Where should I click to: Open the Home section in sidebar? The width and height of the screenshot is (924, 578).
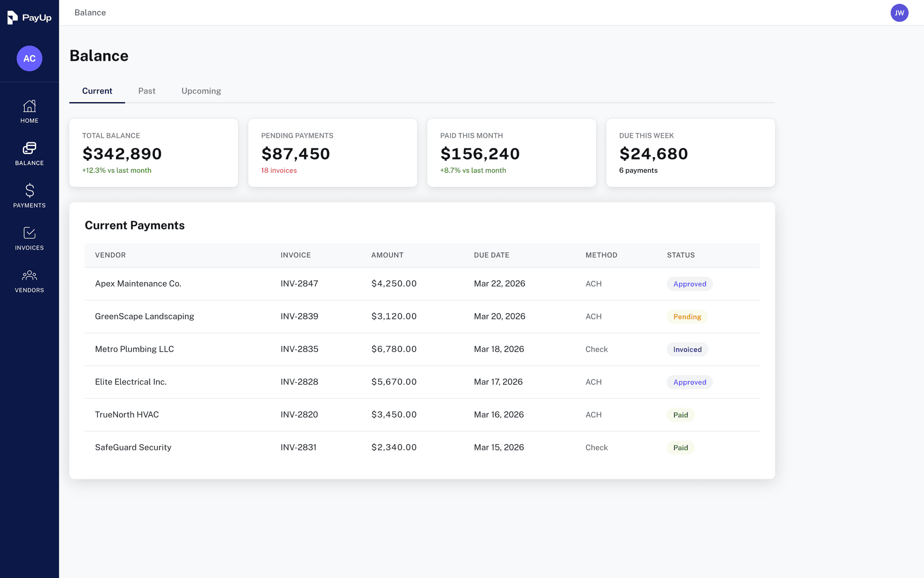click(29, 111)
